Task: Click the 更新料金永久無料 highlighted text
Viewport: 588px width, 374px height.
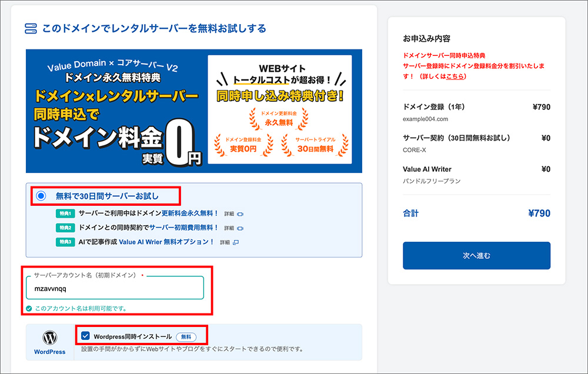Action: point(190,213)
